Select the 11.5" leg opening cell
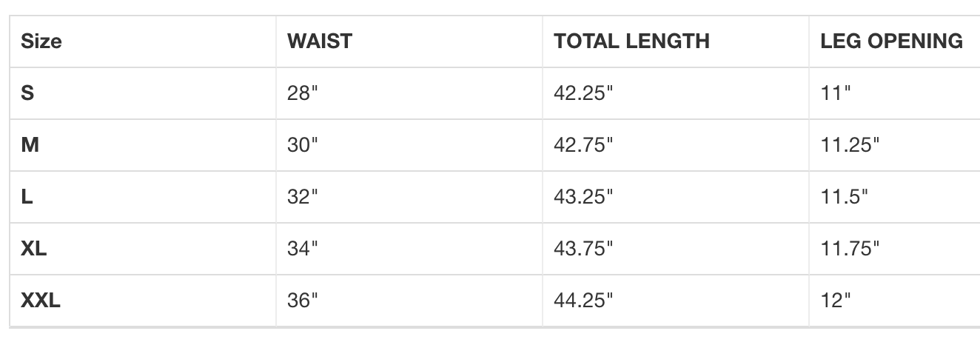The height and width of the screenshot is (345, 980). pos(844,197)
